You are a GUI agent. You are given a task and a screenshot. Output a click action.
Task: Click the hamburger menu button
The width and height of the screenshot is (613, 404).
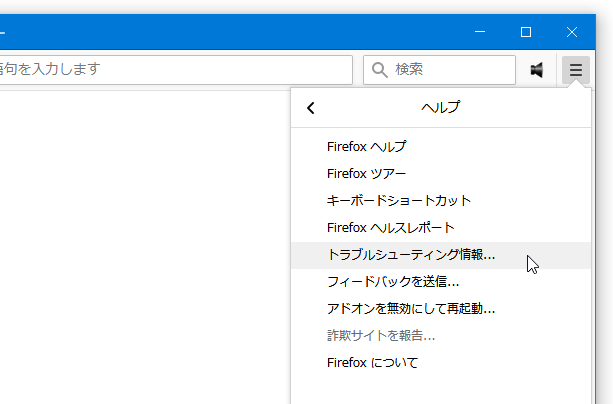click(575, 70)
